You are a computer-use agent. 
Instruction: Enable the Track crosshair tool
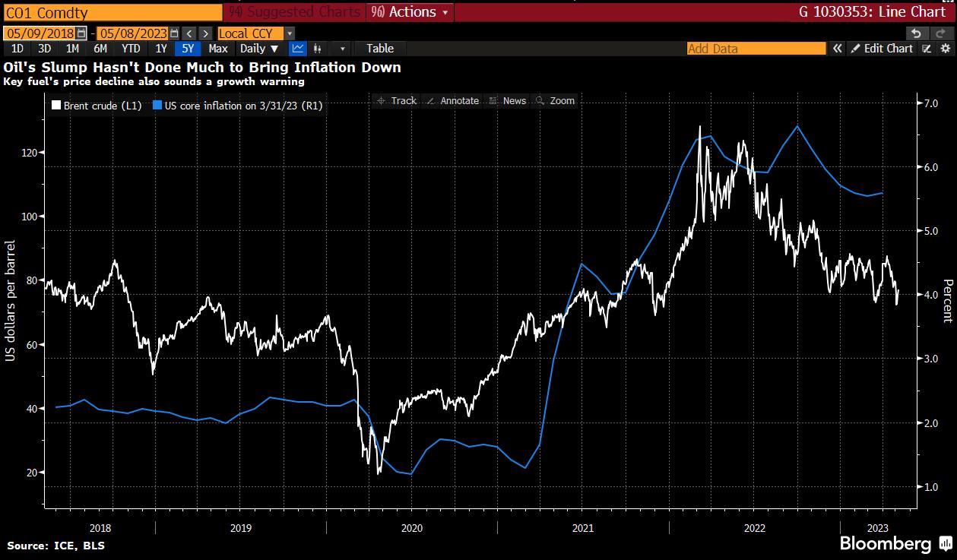click(397, 100)
